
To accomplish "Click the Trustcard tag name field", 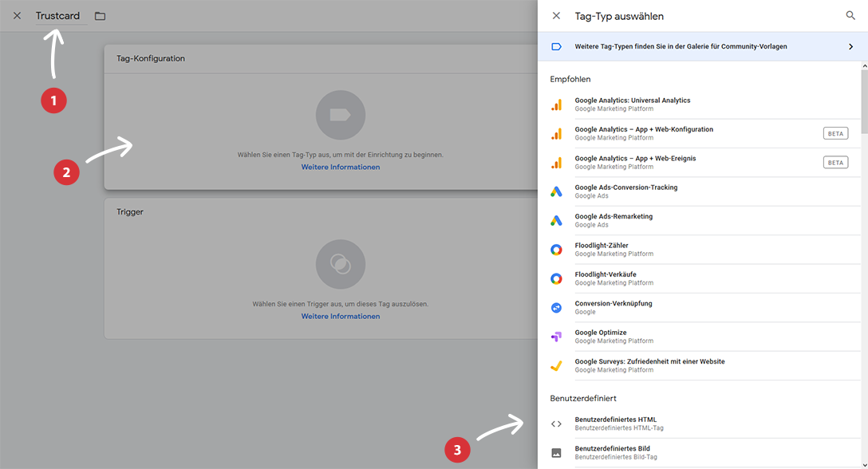I will pos(61,15).
